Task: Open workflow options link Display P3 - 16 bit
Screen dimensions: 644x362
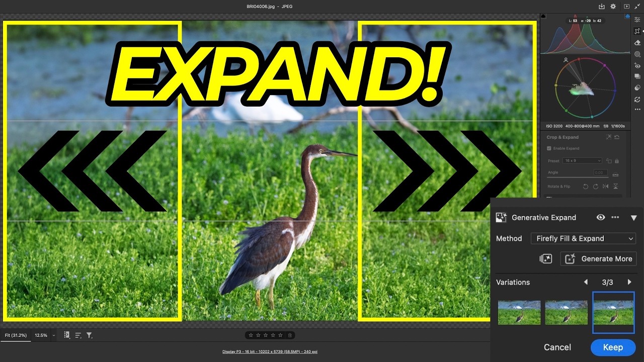Action: [x=270, y=351]
